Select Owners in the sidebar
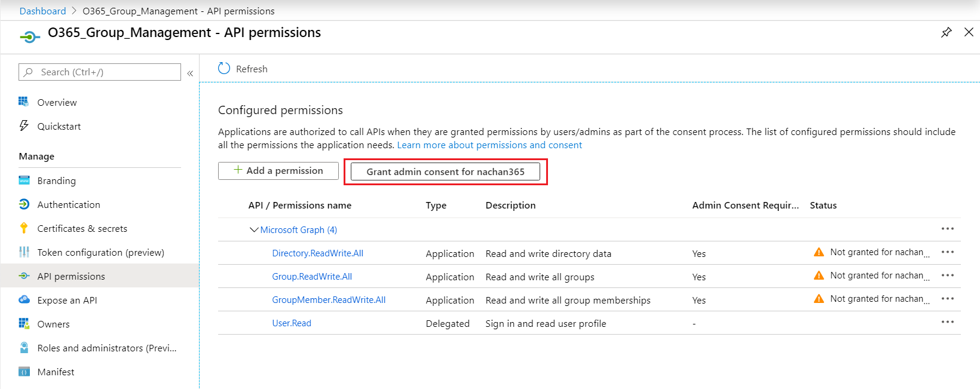 53,324
